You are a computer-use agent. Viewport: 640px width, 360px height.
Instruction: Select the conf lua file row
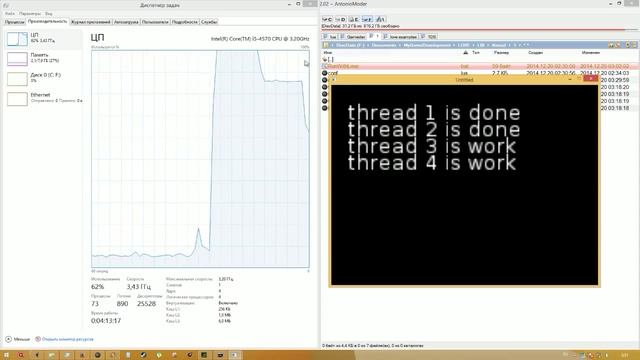click(480, 73)
